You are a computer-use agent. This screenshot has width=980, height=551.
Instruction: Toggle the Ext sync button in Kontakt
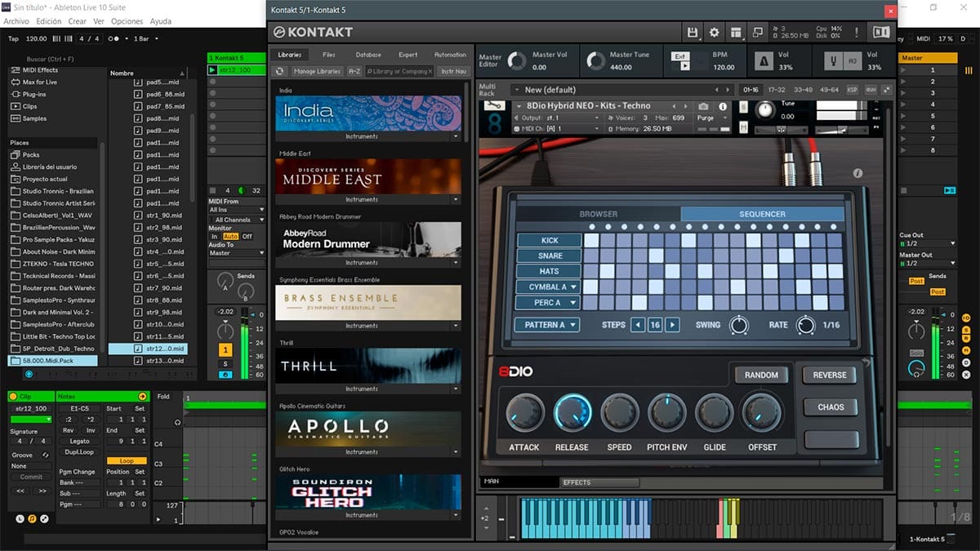point(680,56)
